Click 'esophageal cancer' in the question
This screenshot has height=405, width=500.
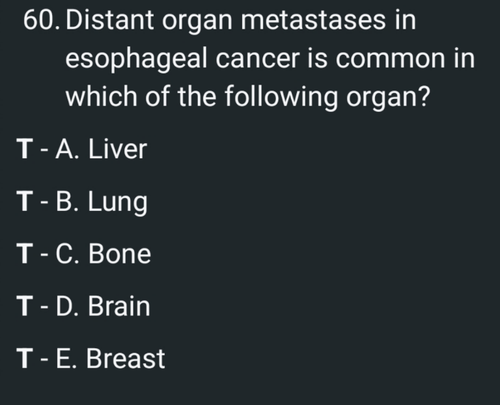point(182,60)
